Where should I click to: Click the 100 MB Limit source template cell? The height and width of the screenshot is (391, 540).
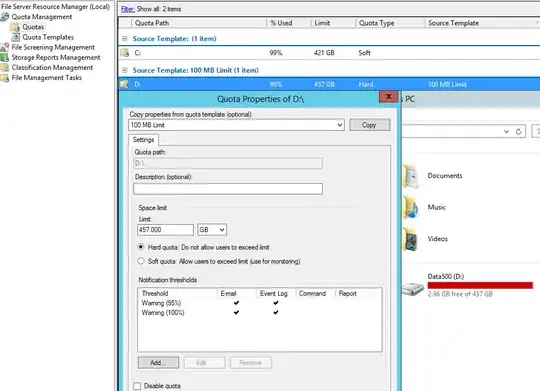tap(447, 84)
